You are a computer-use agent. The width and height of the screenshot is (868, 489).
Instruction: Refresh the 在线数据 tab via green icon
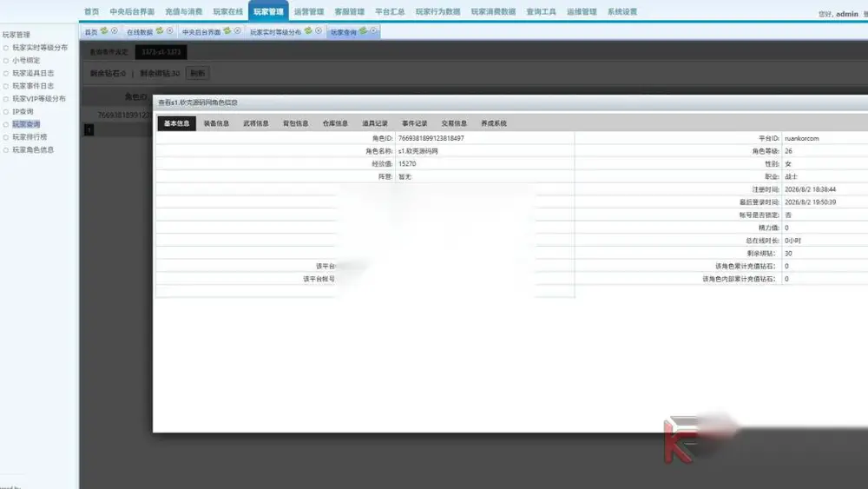(x=160, y=31)
